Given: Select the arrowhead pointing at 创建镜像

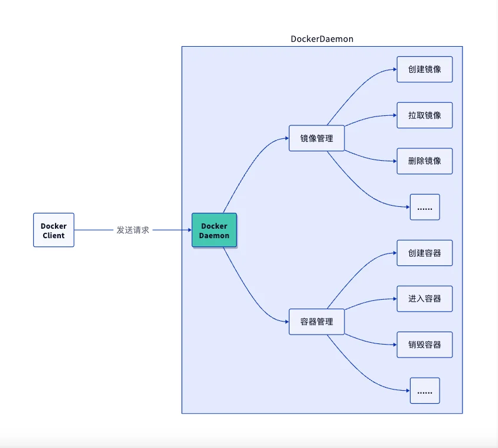Looking at the screenshot, I should 394,69.
